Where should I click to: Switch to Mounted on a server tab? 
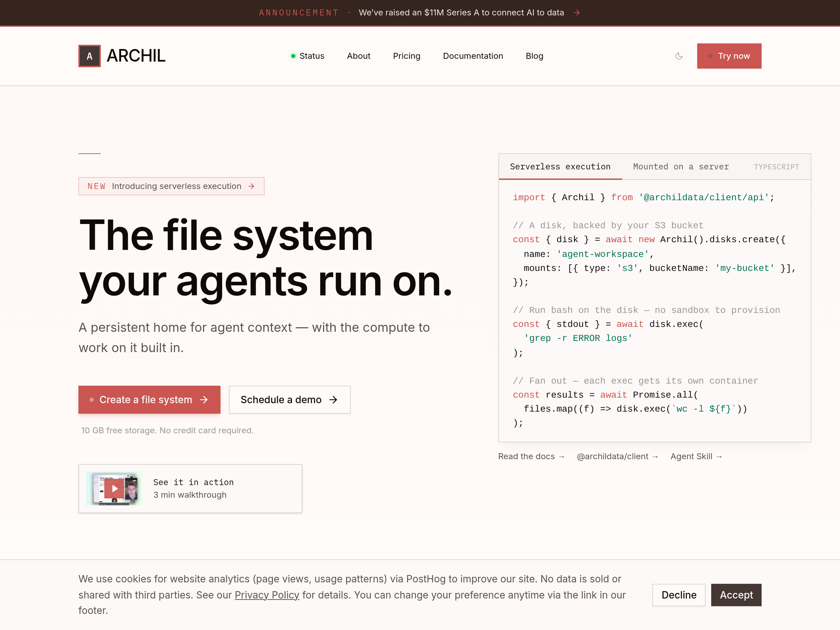coord(680,167)
